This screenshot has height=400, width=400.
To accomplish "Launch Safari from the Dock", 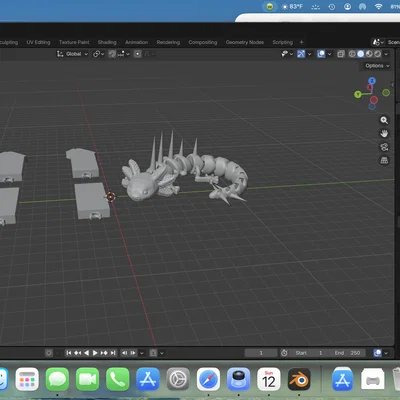I will (208, 379).
